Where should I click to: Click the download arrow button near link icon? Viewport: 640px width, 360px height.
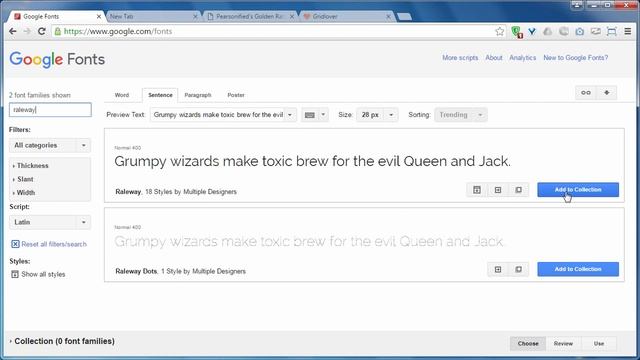tap(607, 93)
